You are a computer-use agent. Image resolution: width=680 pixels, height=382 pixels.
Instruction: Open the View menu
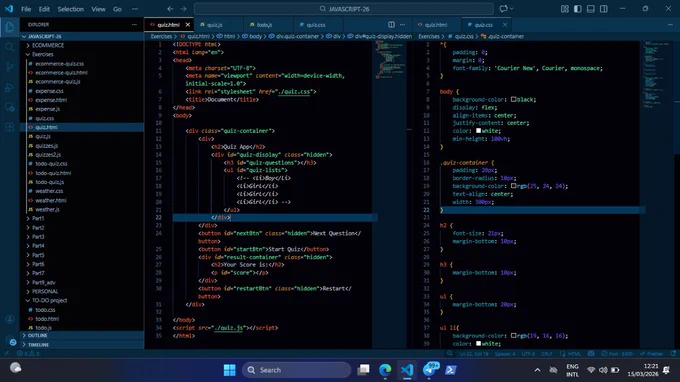(x=98, y=9)
